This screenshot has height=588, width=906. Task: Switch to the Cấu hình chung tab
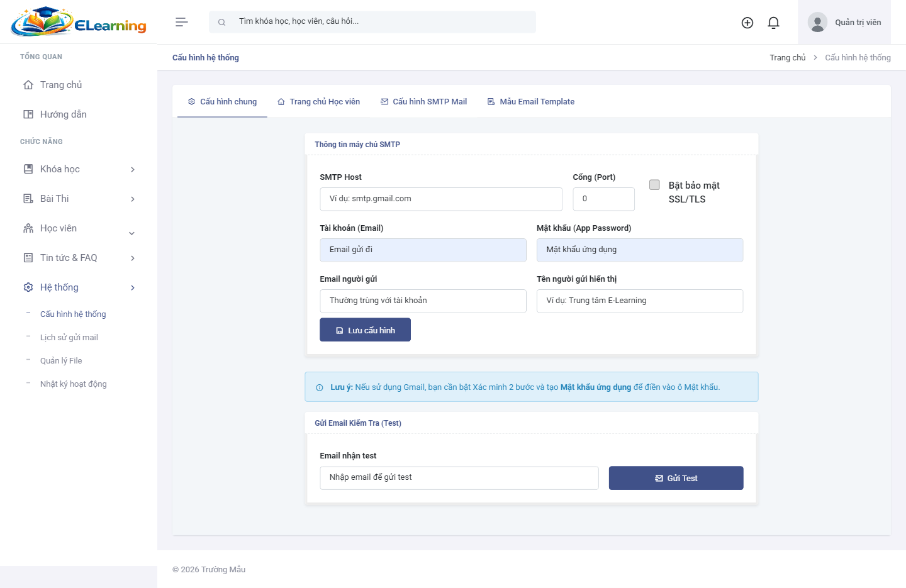(x=222, y=102)
